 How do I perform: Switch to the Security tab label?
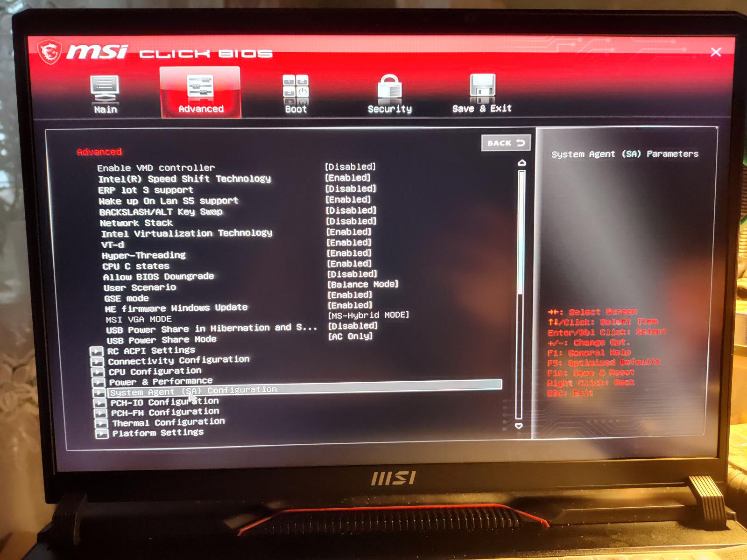point(390,109)
